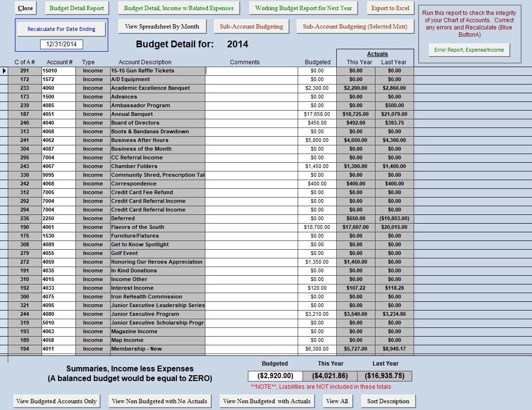Image resolution: width=532 pixels, height=410 pixels.
Task: Click View Non Budgeted with No Actuals
Action: (159, 401)
